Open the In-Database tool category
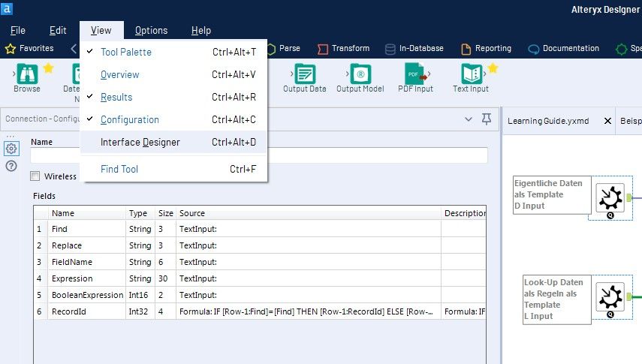This screenshot has width=642, height=364. click(x=414, y=48)
